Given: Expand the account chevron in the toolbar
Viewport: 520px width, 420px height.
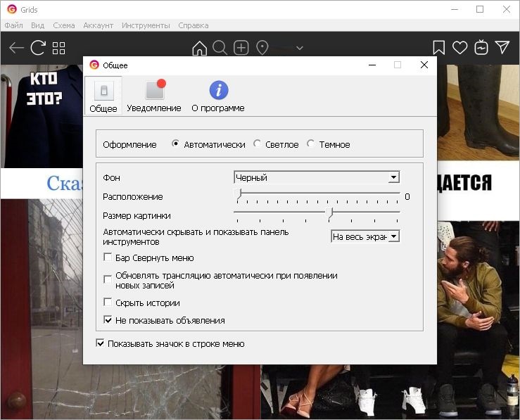Looking at the screenshot, I should click(x=300, y=49).
